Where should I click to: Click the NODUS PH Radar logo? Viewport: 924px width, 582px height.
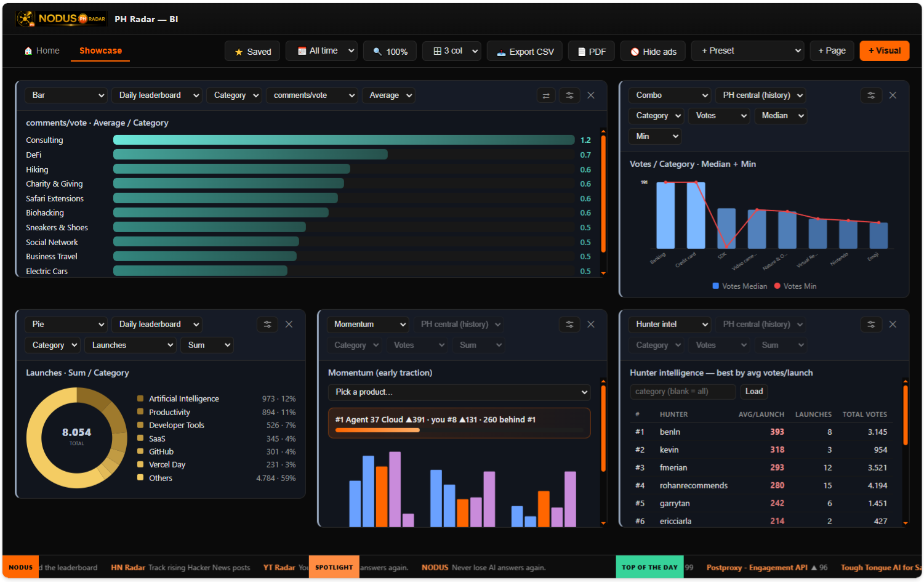click(x=61, y=18)
